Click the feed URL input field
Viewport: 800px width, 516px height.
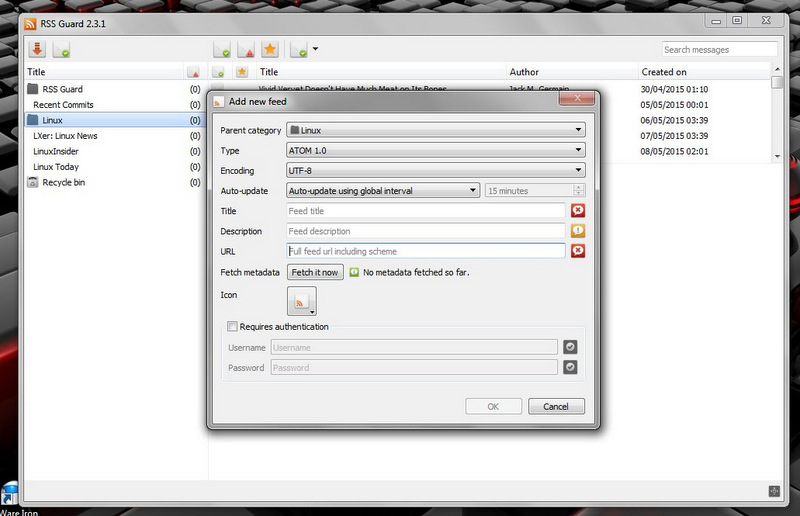[426, 251]
